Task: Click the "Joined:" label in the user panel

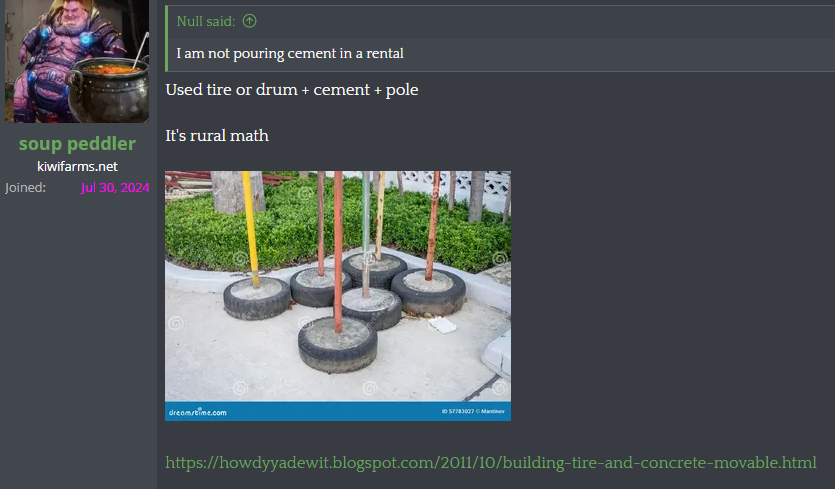Action: pyautogui.click(x=26, y=188)
